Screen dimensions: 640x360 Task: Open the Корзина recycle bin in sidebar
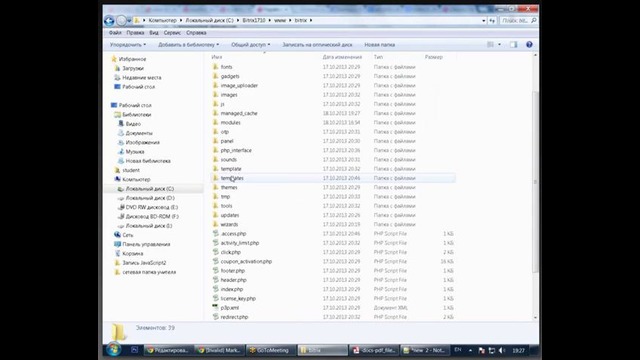[133, 253]
